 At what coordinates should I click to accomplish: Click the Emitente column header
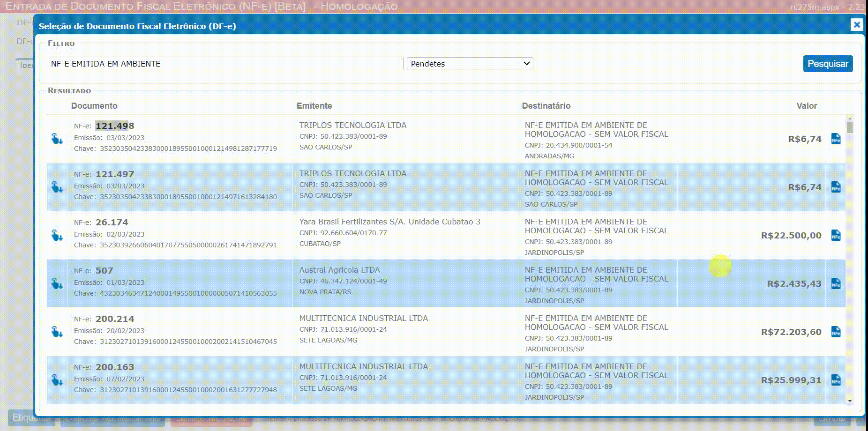click(x=314, y=106)
